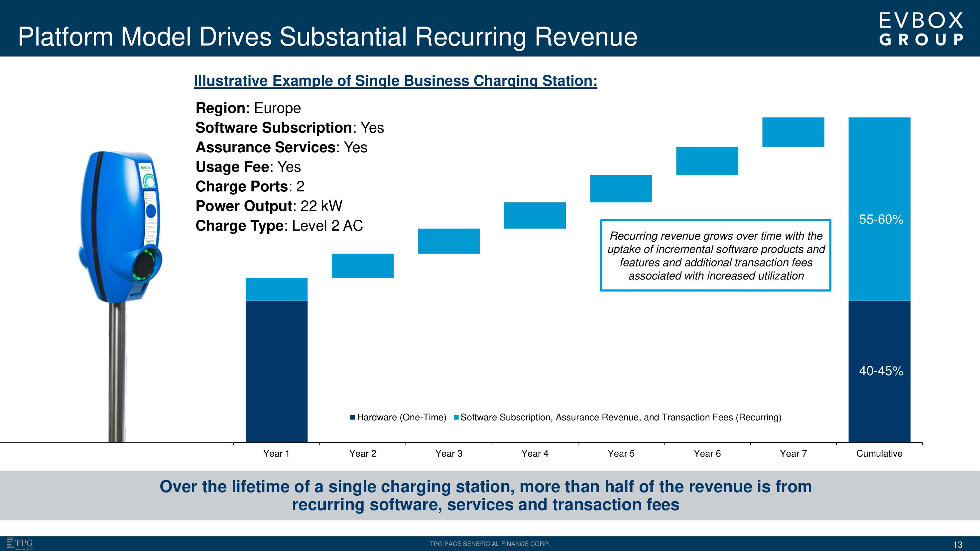Image resolution: width=980 pixels, height=551 pixels.
Task: Click the 'Illustrative Example of Single Business Charging Station' heading
Action: (396, 81)
